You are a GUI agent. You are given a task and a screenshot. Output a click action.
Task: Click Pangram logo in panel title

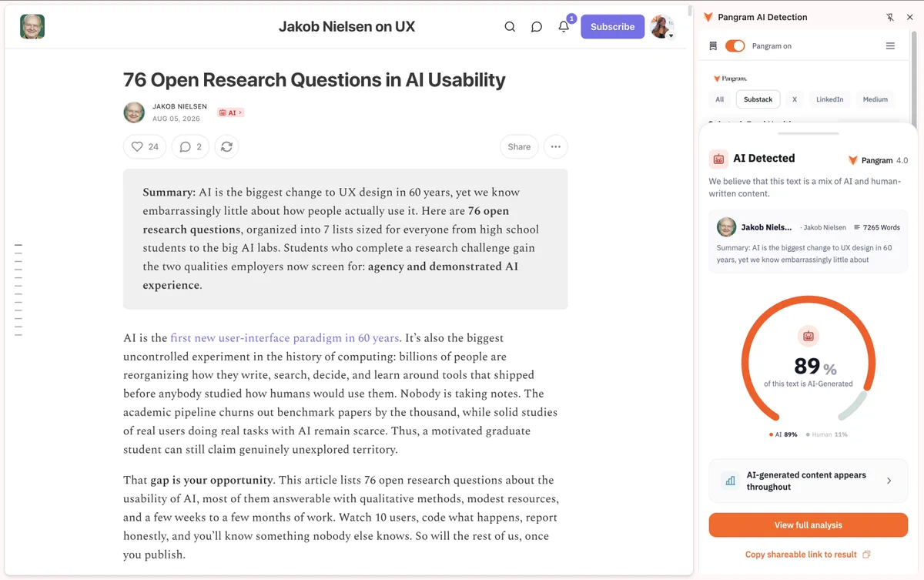pyautogui.click(x=708, y=17)
